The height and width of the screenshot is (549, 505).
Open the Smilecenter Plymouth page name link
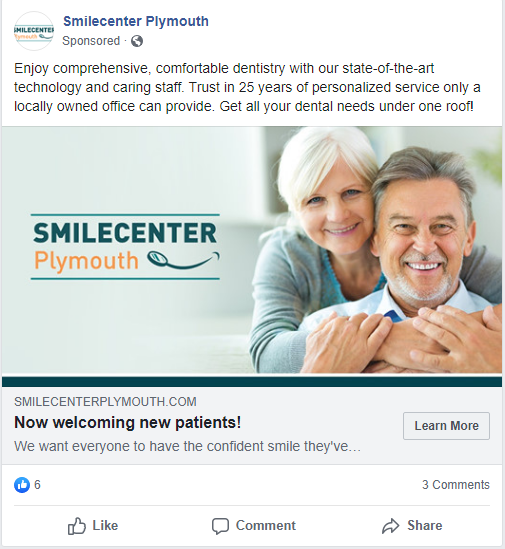[x=136, y=21]
